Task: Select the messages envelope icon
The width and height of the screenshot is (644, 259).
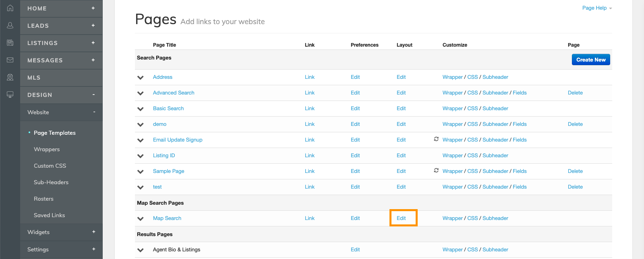Action: tap(10, 60)
